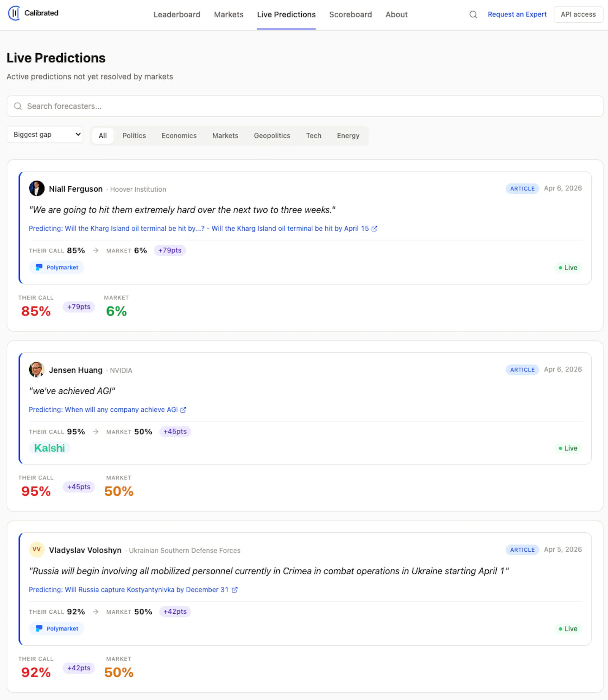This screenshot has width=608, height=700.
Task: Filter predictions by Tech
Action: point(314,135)
